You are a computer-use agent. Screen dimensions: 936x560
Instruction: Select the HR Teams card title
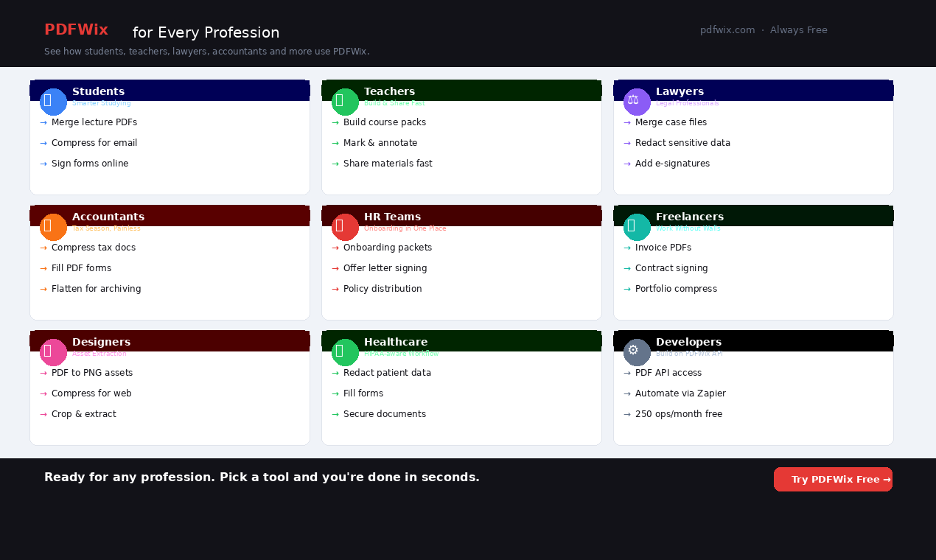point(392,217)
